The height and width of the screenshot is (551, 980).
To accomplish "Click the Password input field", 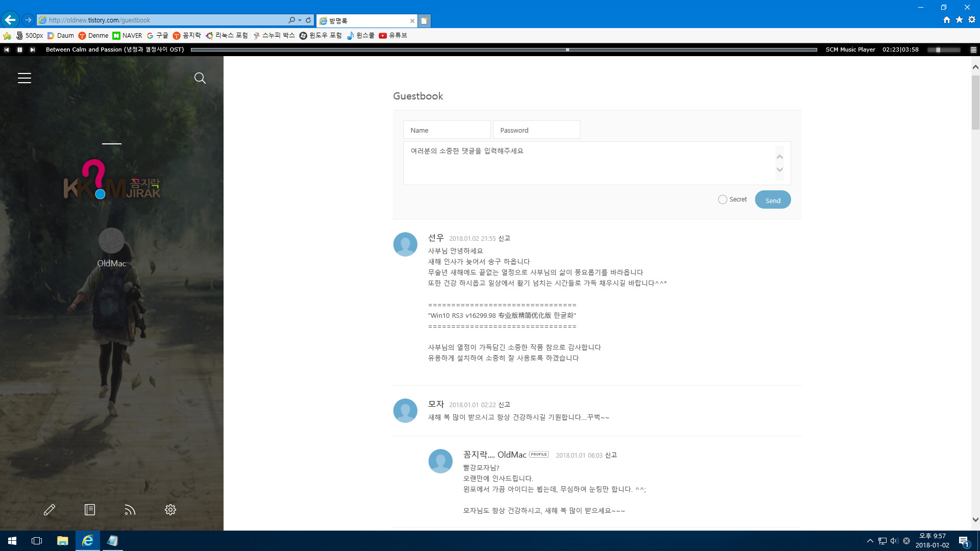I will pyautogui.click(x=536, y=130).
